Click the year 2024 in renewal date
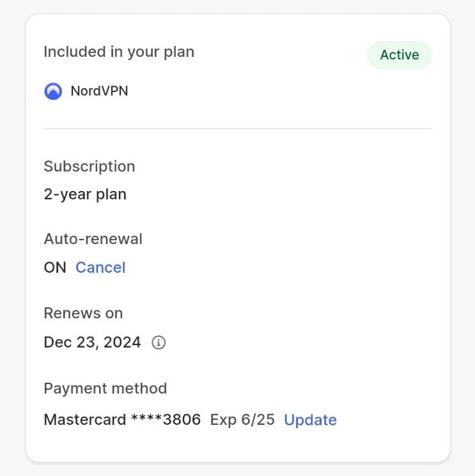 pyautogui.click(x=122, y=342)
